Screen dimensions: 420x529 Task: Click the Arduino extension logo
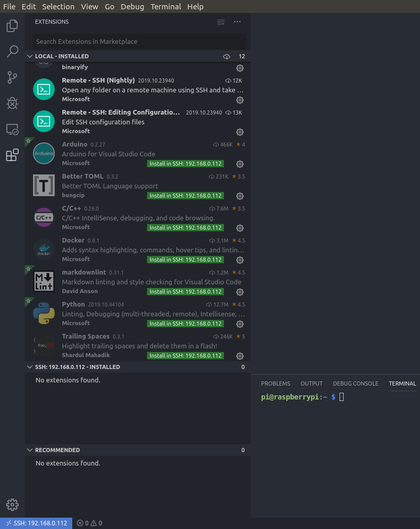44,153
